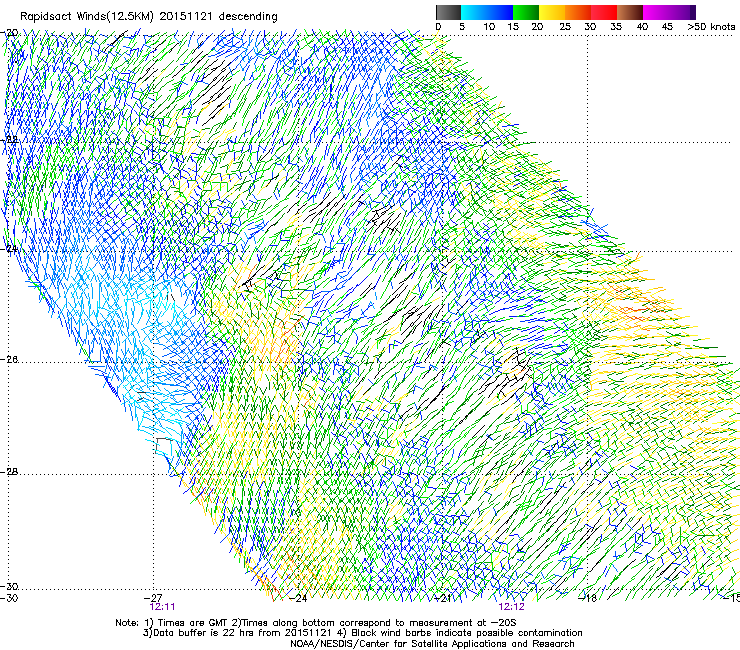
Task: Click the NOAA/NESDIS credit line
Action: click(432, 644)
